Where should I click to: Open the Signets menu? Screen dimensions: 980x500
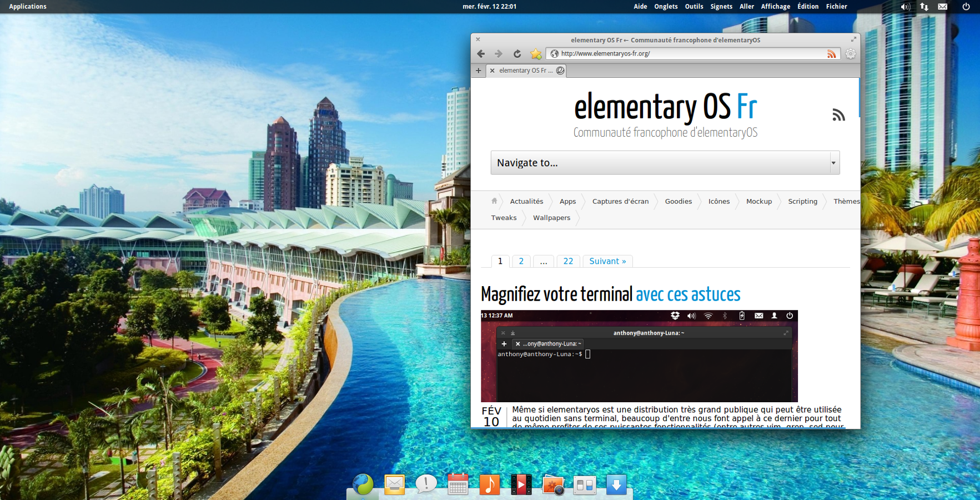point(721,7)
